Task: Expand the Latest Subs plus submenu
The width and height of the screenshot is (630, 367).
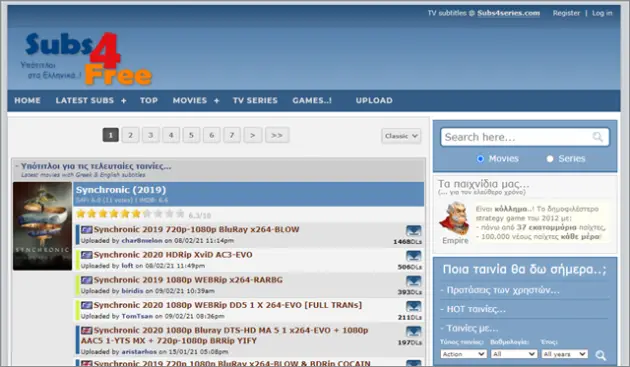Action: pos(124,100)
